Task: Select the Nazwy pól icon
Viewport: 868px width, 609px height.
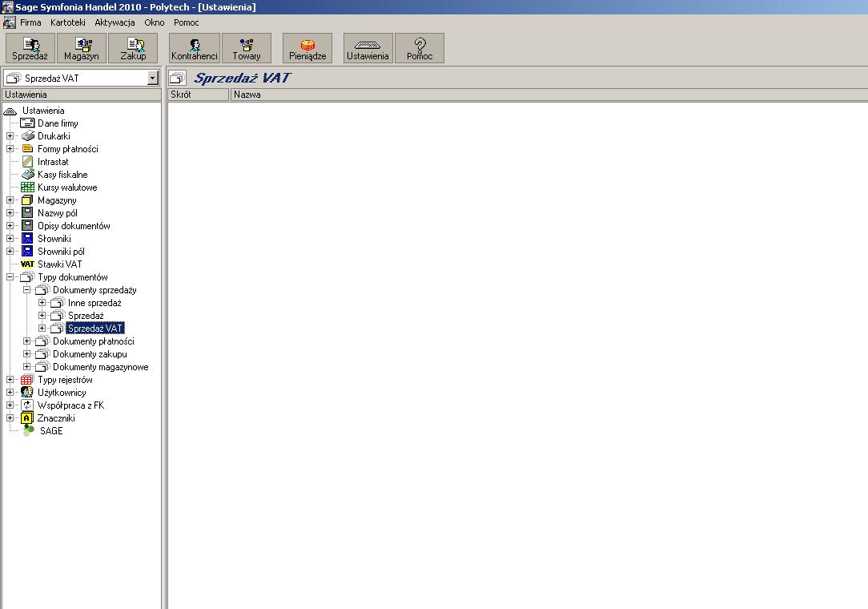Action: point(28,213)
